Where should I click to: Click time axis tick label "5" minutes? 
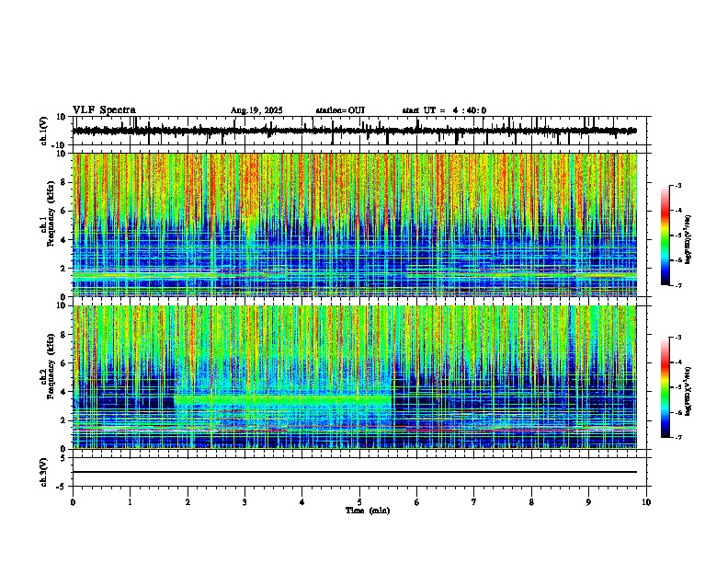click(359, 502)
